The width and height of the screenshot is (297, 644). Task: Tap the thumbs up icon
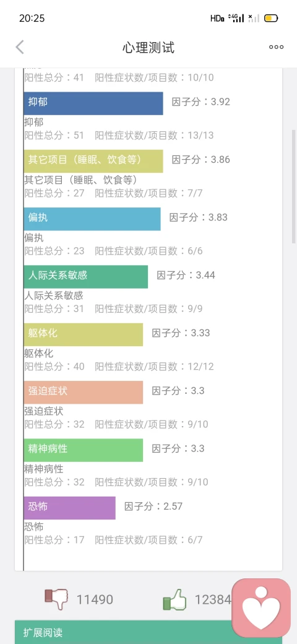(174, 600)
